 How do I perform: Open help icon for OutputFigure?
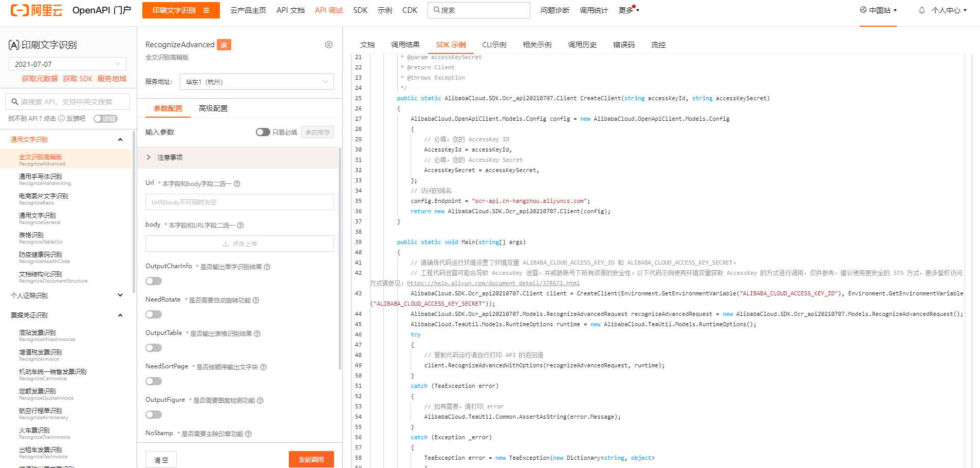pos(261,401)
